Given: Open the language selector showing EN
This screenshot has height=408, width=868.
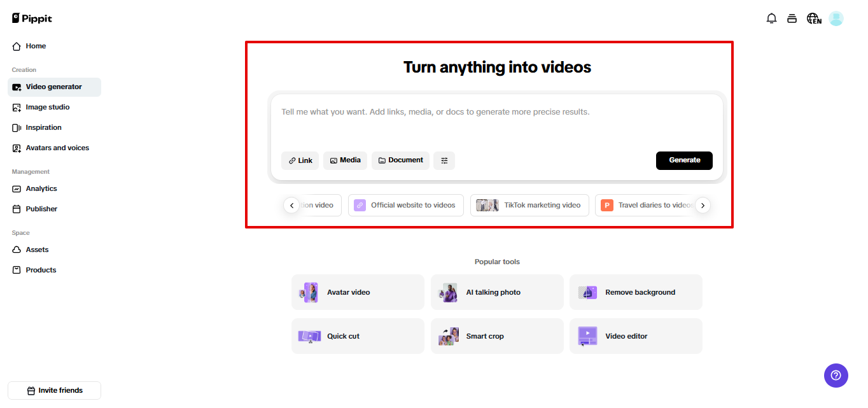Looking at the screenshot, I should [814, 18].
